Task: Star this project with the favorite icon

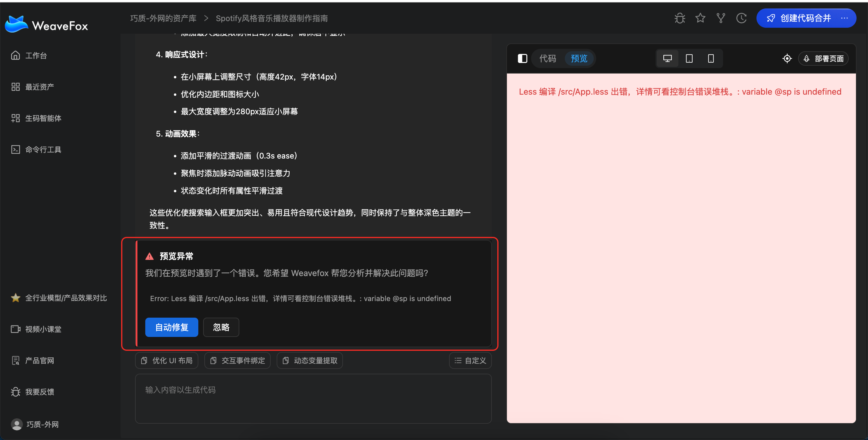Action: coord(700,18)
